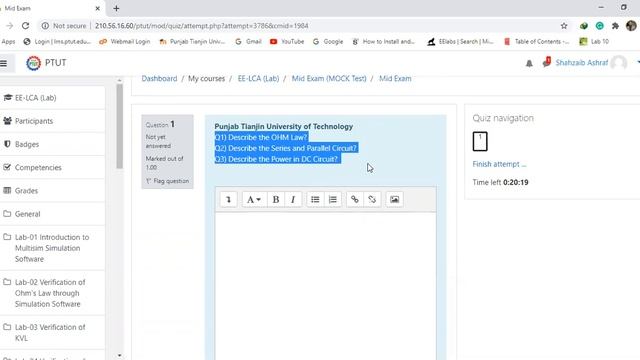Click inside the answer text area
640x360 pixels.
(x=325, y=286)
